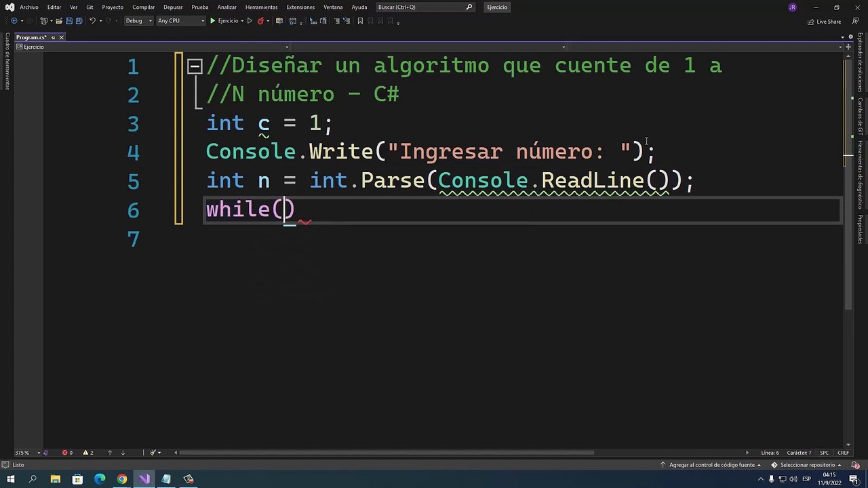
Task: Start debugging Ejercicio with the green play button
Action: point(224,21)
